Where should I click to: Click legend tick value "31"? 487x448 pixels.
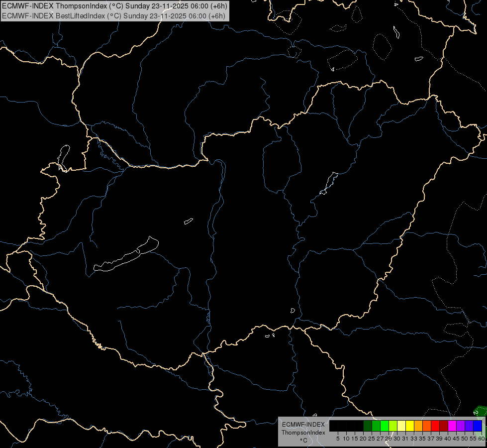[x=405, y=439]
